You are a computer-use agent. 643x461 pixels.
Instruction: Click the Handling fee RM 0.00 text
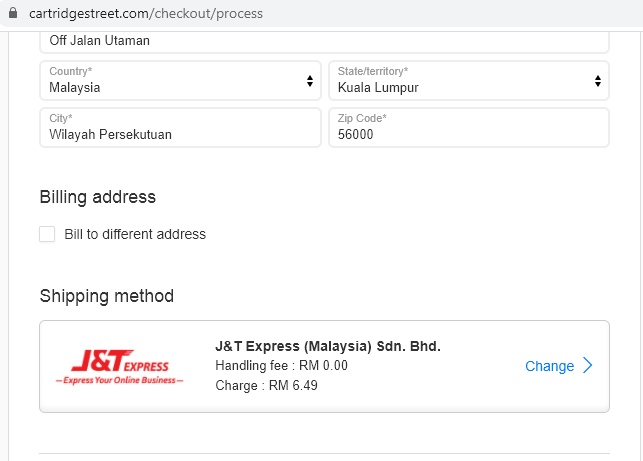tap(281, 365)
